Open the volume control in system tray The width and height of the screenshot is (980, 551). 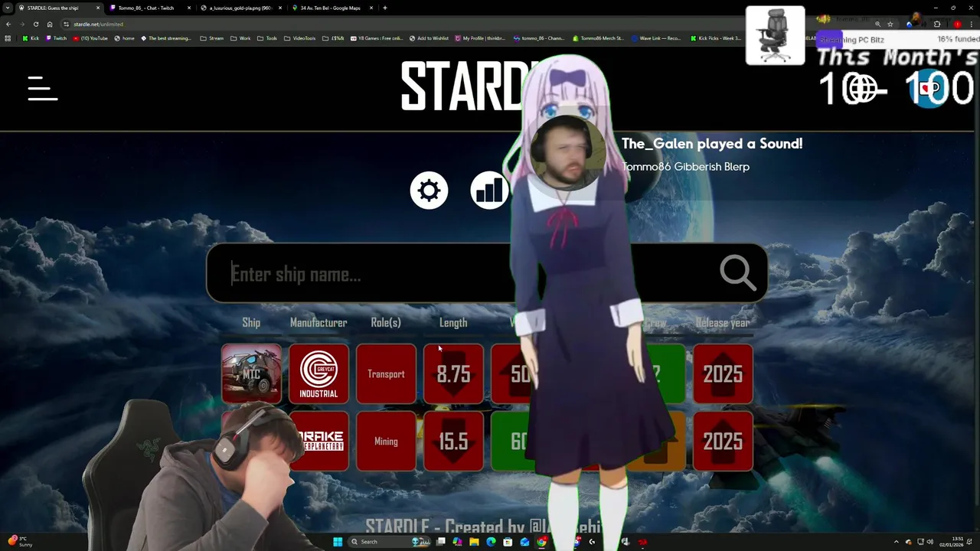tap(932, 542)
